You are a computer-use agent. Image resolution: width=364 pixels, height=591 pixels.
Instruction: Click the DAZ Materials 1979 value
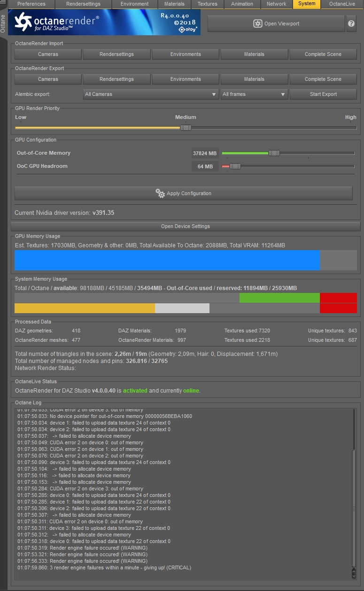(x=180, y=331)
